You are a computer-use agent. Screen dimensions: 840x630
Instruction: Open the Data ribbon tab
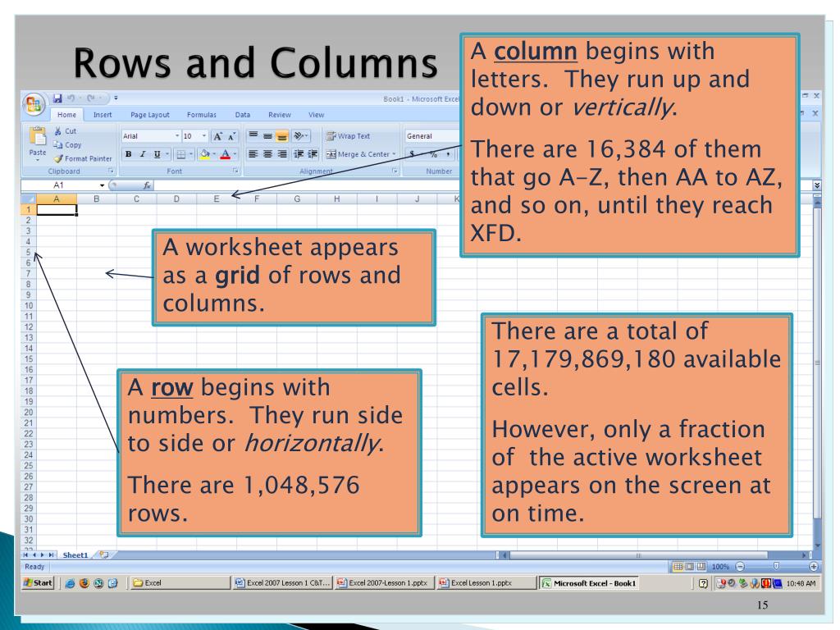pyautogui.click(x=243, y=115)
